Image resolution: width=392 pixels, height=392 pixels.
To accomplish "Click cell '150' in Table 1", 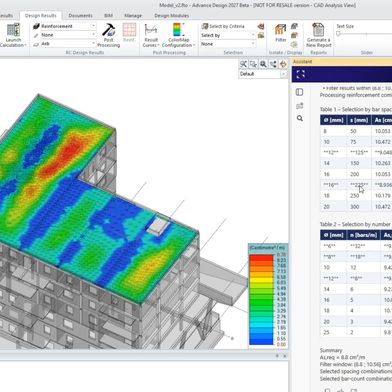I will [x=355, y=163].
